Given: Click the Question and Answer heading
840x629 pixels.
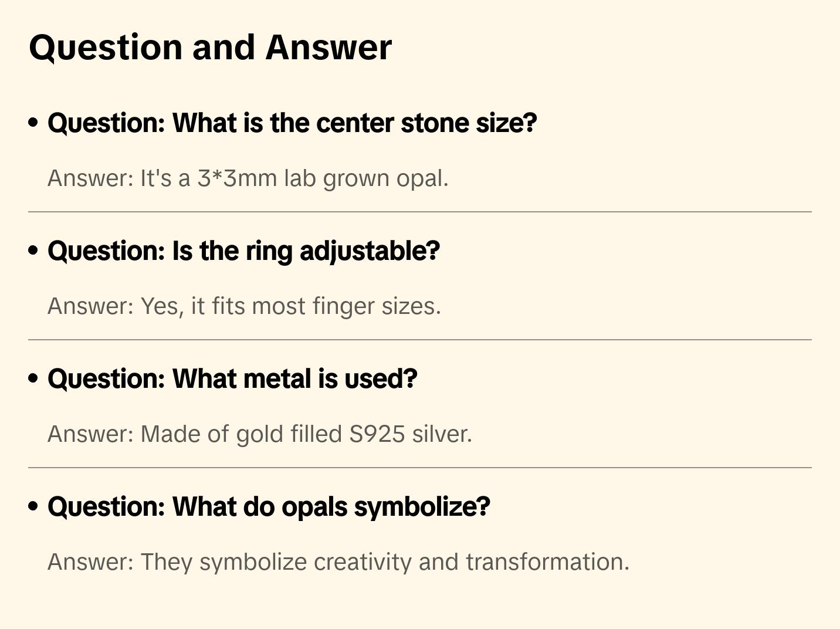Looking at the screenshot, I should click(x=210, y=48).
